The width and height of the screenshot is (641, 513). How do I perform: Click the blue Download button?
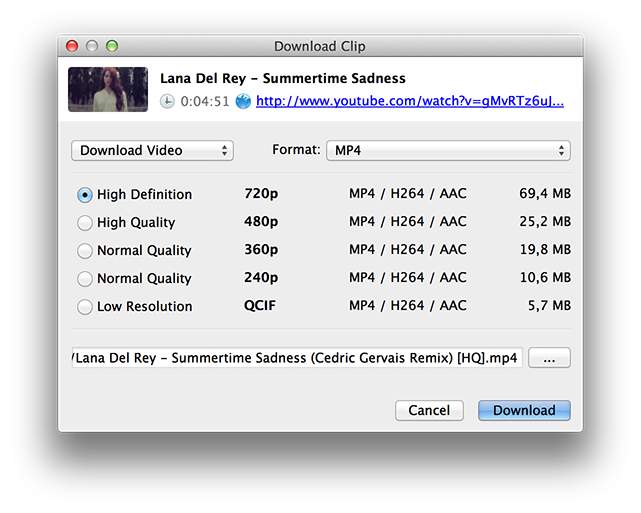click(x=524, y=410)
